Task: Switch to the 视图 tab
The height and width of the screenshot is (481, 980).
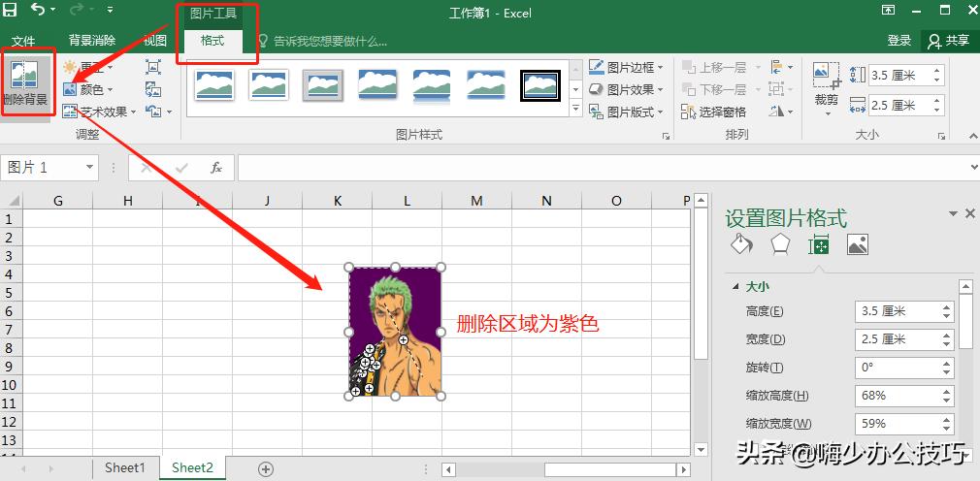Action: click(x=155, y=42)
